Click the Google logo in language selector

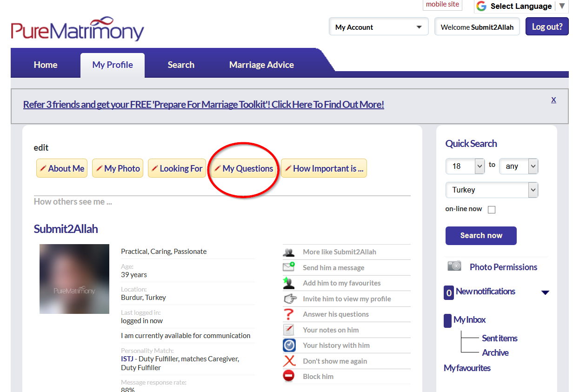pos(481,6)
